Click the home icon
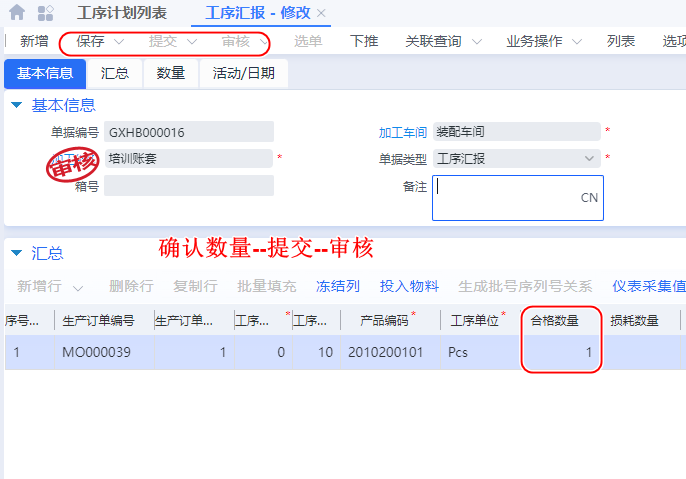 pos(17,13)
